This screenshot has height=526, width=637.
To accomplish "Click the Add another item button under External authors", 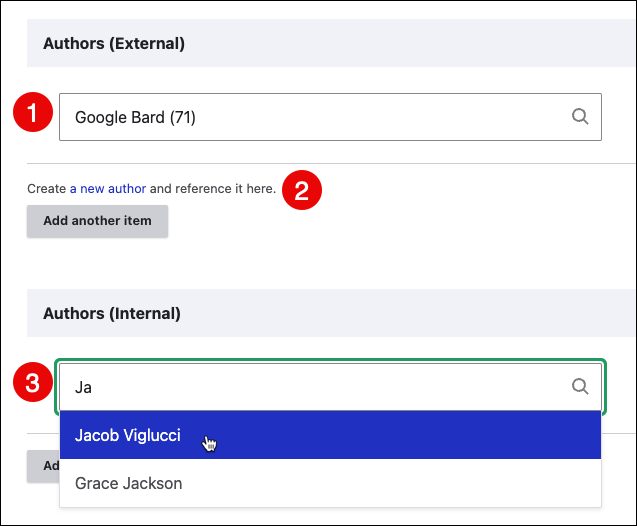I will [98, 221].
